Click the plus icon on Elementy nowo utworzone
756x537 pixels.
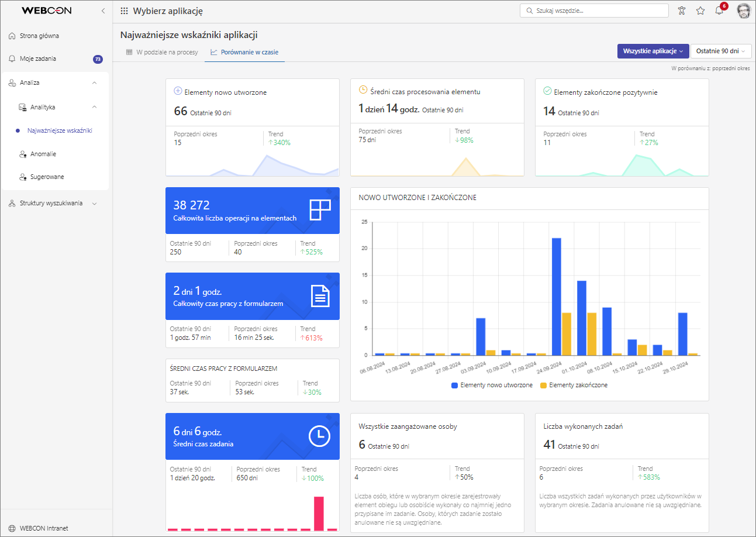click(178, 91)
